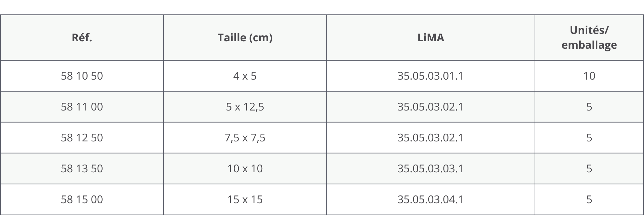Click the Unités/emballage column header
The width and height of the screenshot is (644, 222).
click(x=589, y=38)
